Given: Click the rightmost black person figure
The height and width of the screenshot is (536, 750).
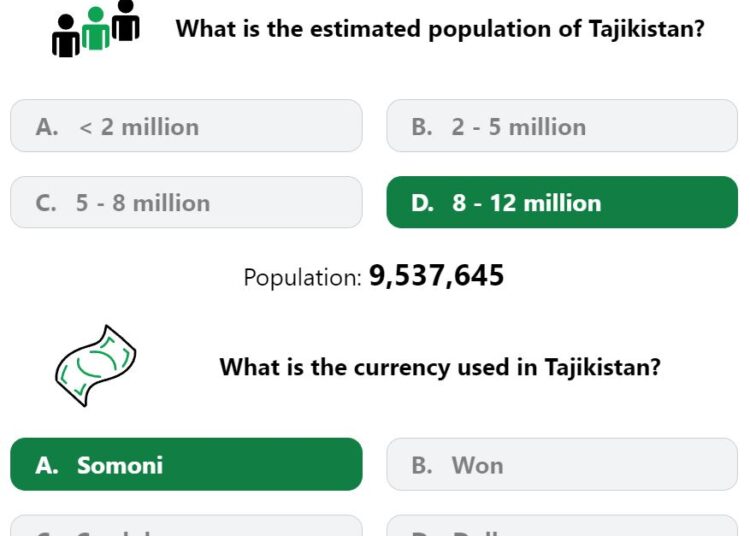Looking at the screenshot, I should (126, 21).
